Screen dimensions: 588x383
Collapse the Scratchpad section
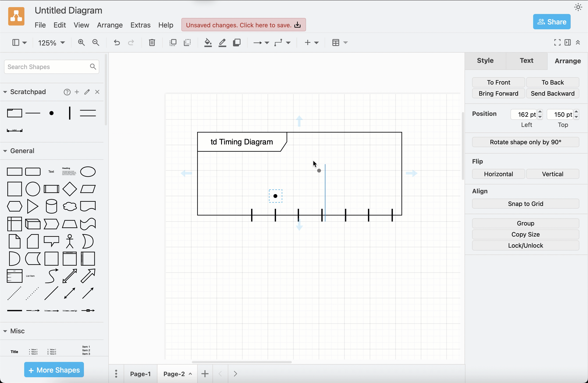click(x=5, y=92)
